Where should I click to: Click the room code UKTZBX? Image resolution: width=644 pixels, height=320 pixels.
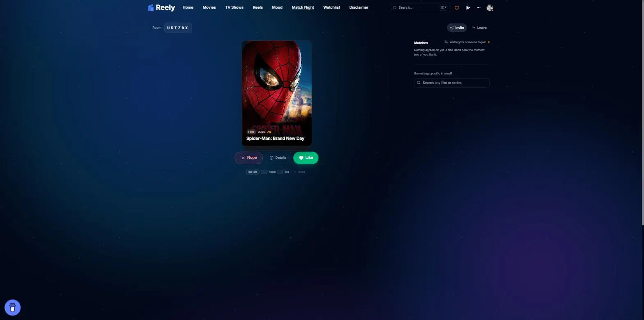pos(178,28)
